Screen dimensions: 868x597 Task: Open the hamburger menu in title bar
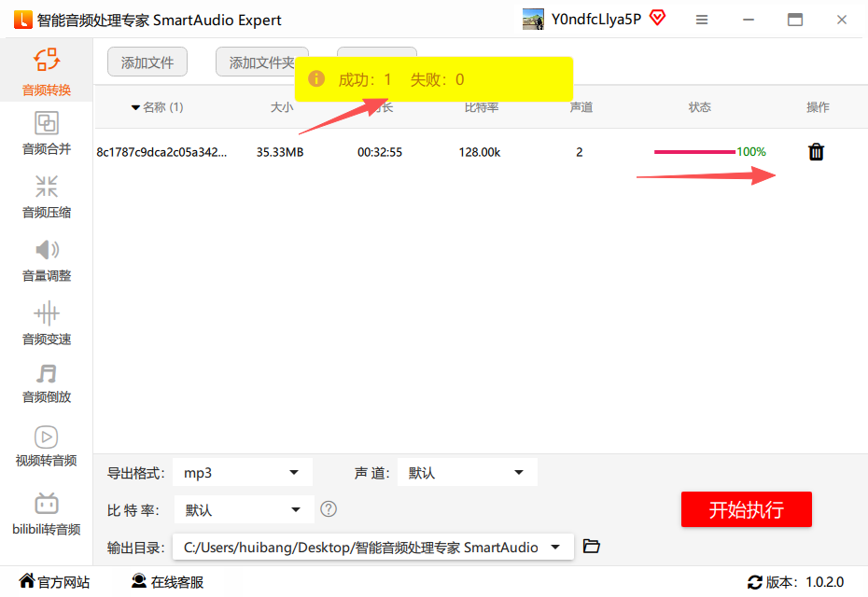[702, 20]
